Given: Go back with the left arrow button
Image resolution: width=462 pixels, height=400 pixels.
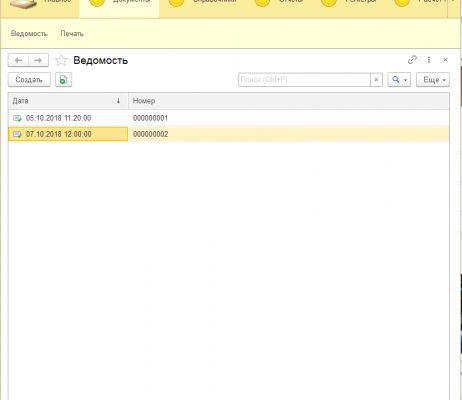Looking at the screenshot, I should (x=18, y=60).
